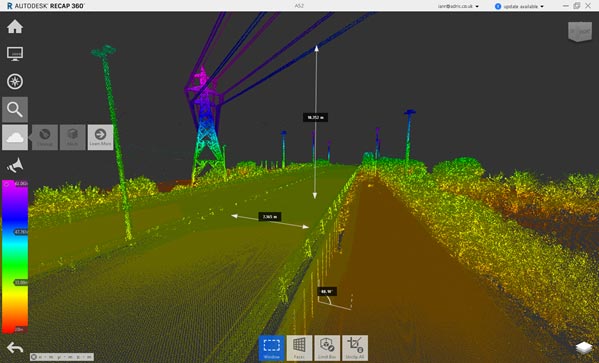The height and width of the screenshot is (363, 599).
Task: Click the coordinate readout bar
Action: pyautogui.click(x=62, y=357)
